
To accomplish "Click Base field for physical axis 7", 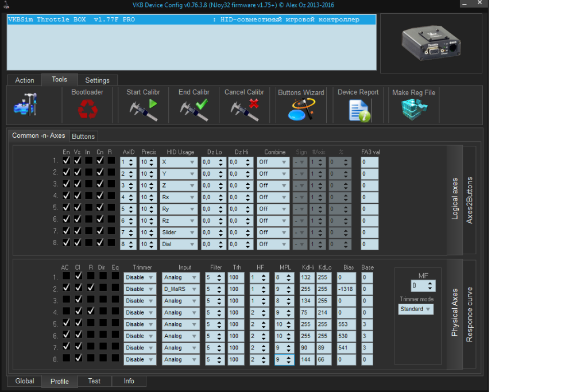I will pyautogui.click(x=367, y=348).
